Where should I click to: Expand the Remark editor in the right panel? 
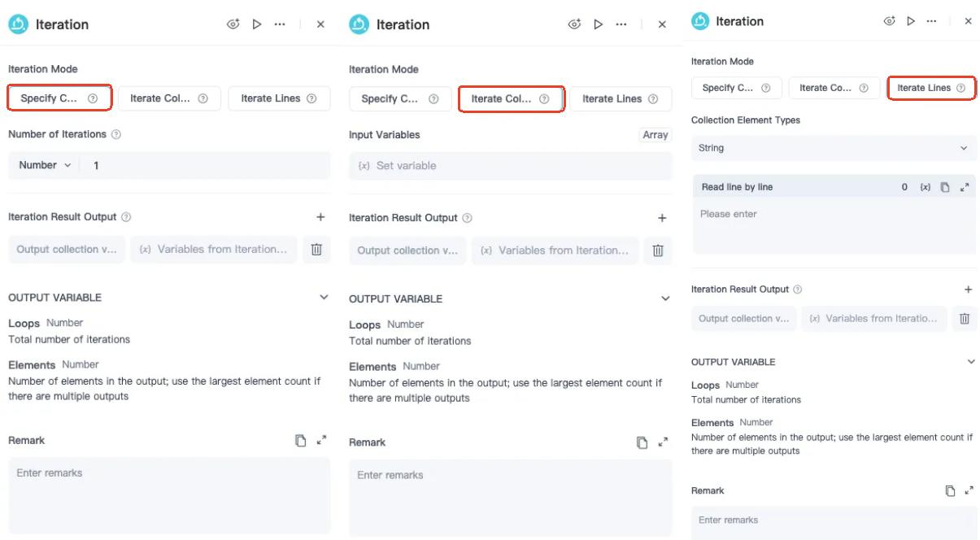pyautogui.click(x=969, y=490)
